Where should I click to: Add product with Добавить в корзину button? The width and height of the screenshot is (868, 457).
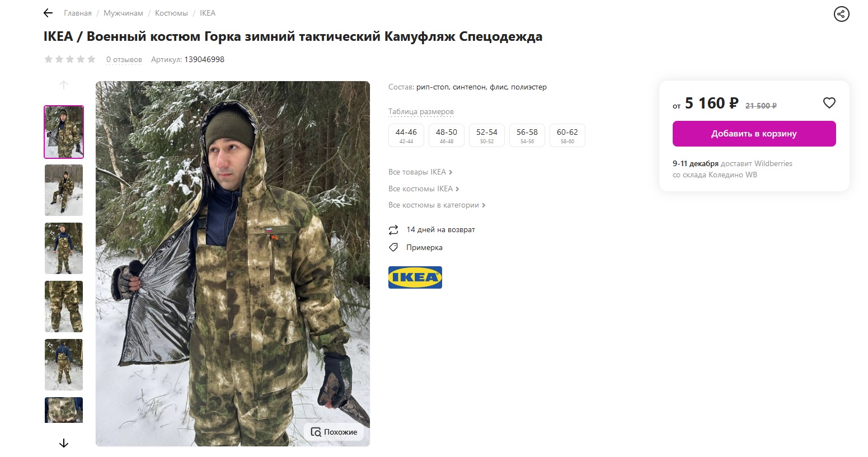(754, 134)
